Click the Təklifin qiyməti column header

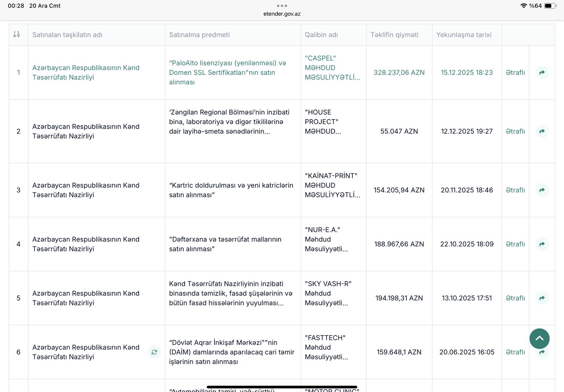pos(394,35)
